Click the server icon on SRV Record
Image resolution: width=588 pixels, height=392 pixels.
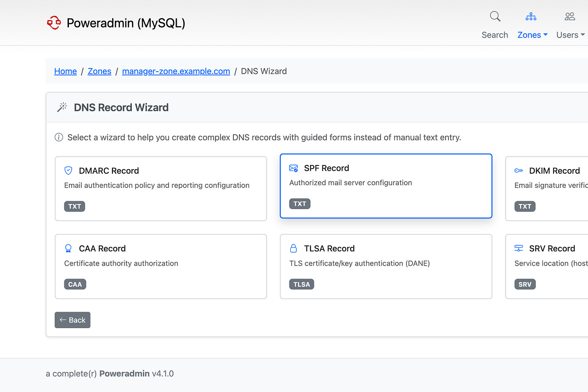pos(519,249)
